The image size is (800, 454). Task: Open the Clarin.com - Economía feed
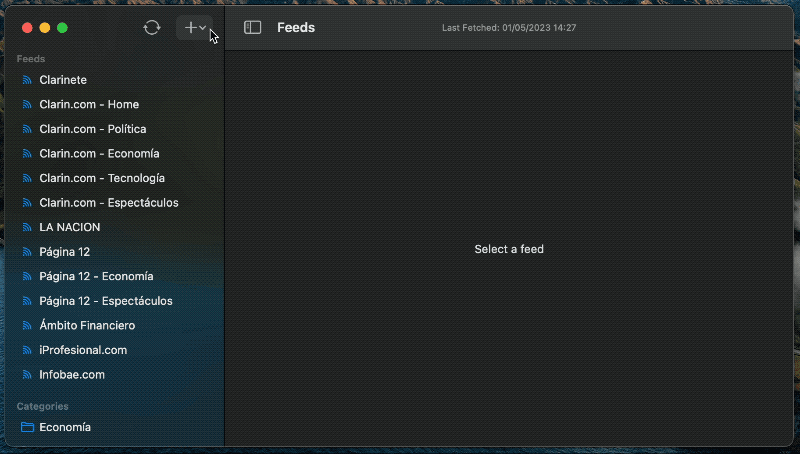coord(99,154)
